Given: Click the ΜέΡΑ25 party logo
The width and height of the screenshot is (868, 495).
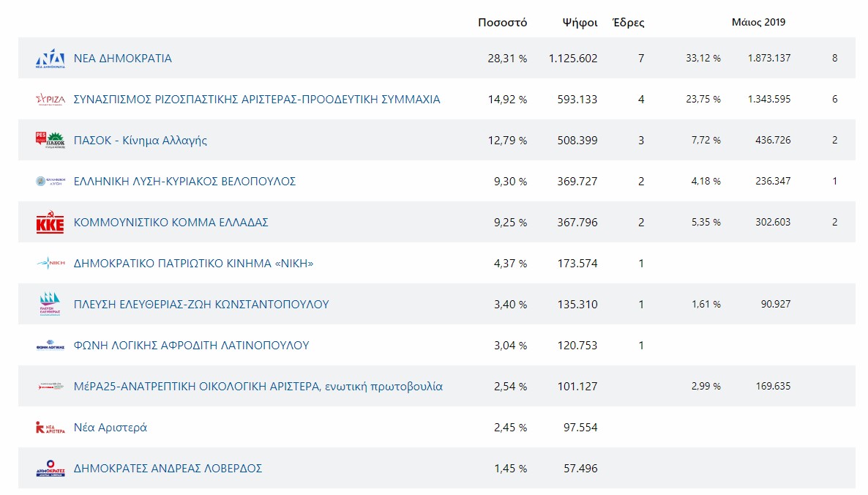Looking at the screenshot, I should pyautogui.click(x=50, y=386).
